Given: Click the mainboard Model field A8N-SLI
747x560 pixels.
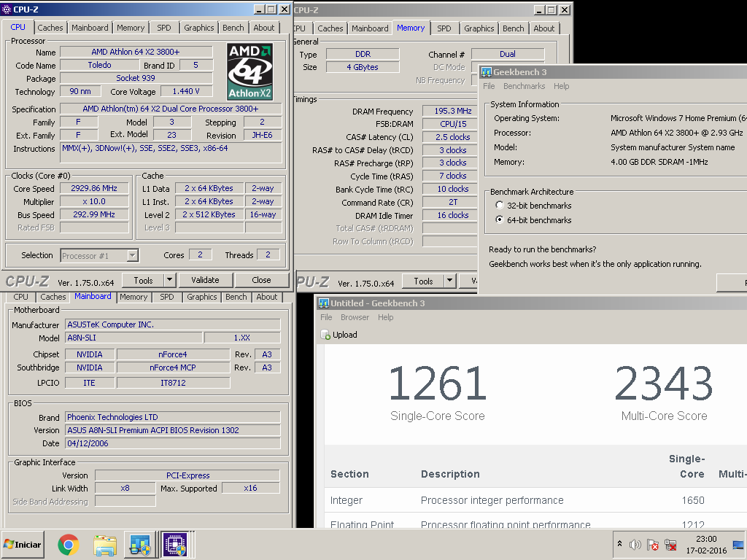Looking at the screenshot, I should tap(133, 338).
